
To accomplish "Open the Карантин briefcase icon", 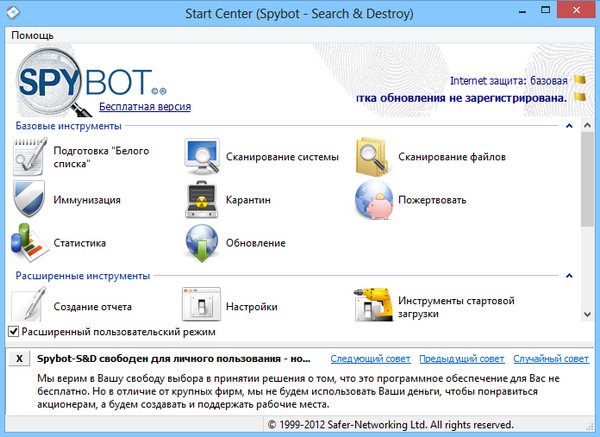I will tap(202, 200).
